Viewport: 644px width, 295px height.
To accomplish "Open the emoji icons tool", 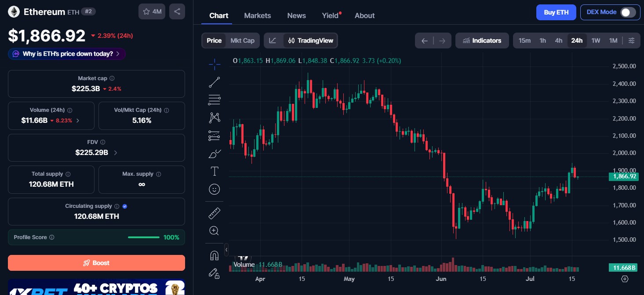I will pos(215,189).
